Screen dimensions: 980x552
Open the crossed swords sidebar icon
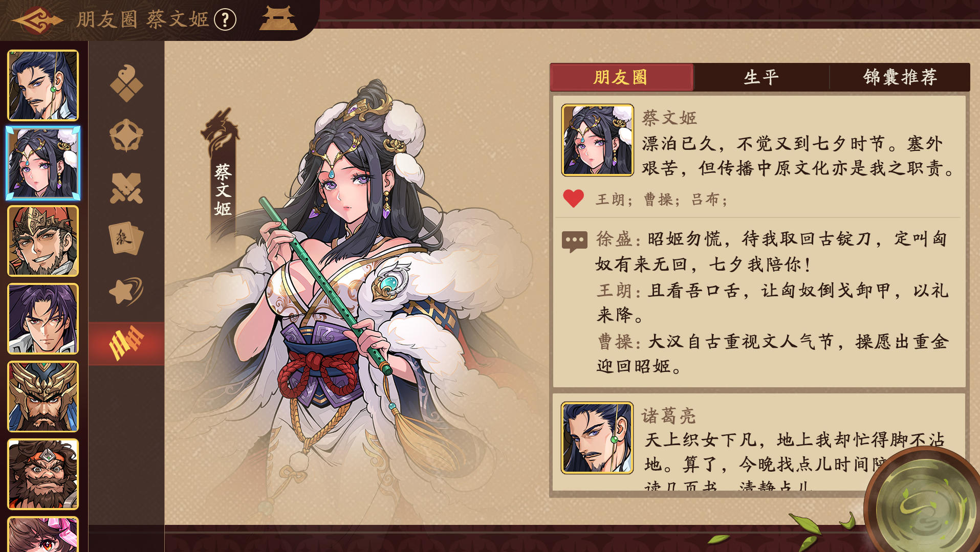click(126, 188)
